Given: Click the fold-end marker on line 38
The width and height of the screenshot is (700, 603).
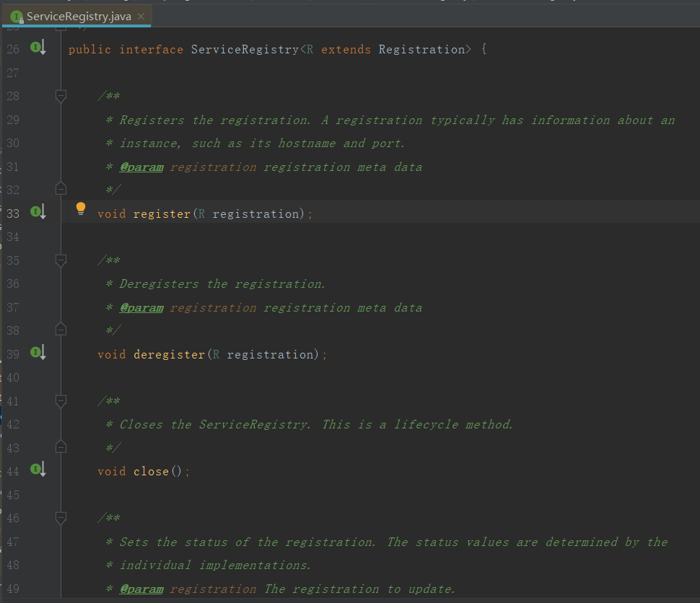Looking at the screenshot, I should [x=61, y=330].
